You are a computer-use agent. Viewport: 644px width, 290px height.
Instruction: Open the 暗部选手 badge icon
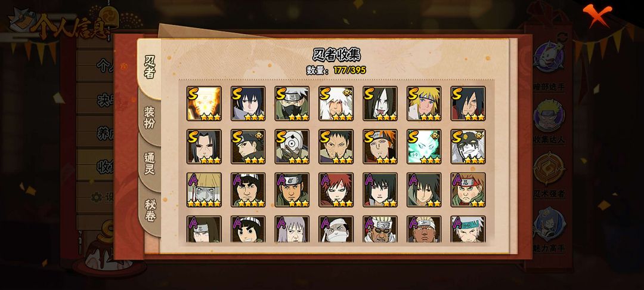(x=549, y=56)
